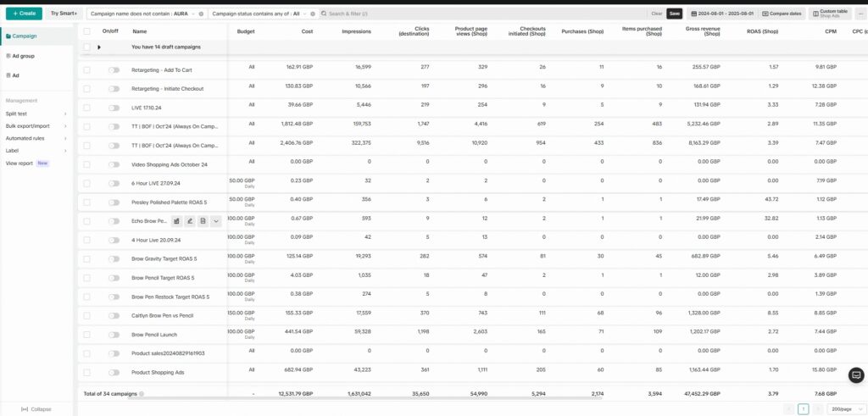Expand the Campaign status filter dropdown
The image size is (868, 416).
click(x=303, y=14)
